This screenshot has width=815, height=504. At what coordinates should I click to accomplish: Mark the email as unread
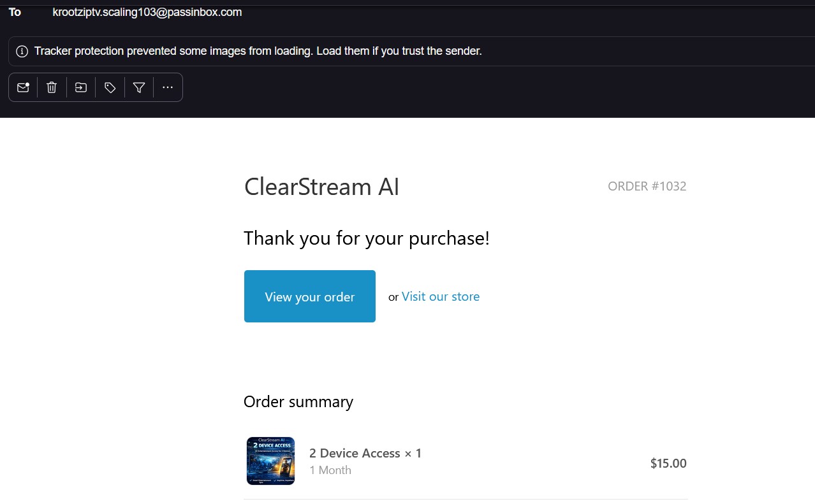pyautogui.click(x=23, y=88)
